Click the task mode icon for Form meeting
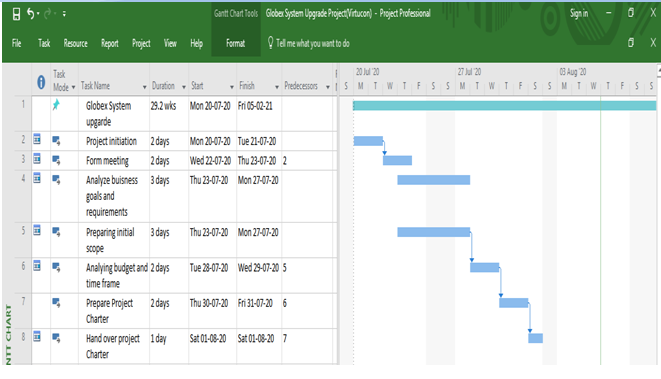Screen dimensions: 661x379 (x=56, y=160)
